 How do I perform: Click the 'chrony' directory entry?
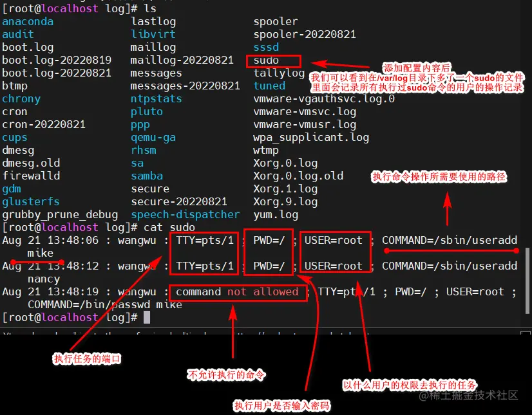coord(21,98)
